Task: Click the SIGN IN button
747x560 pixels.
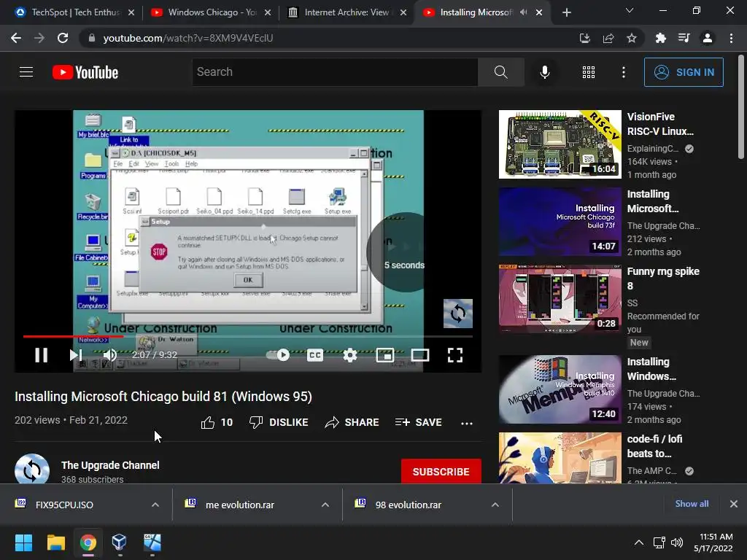Action: click(684, 72)
